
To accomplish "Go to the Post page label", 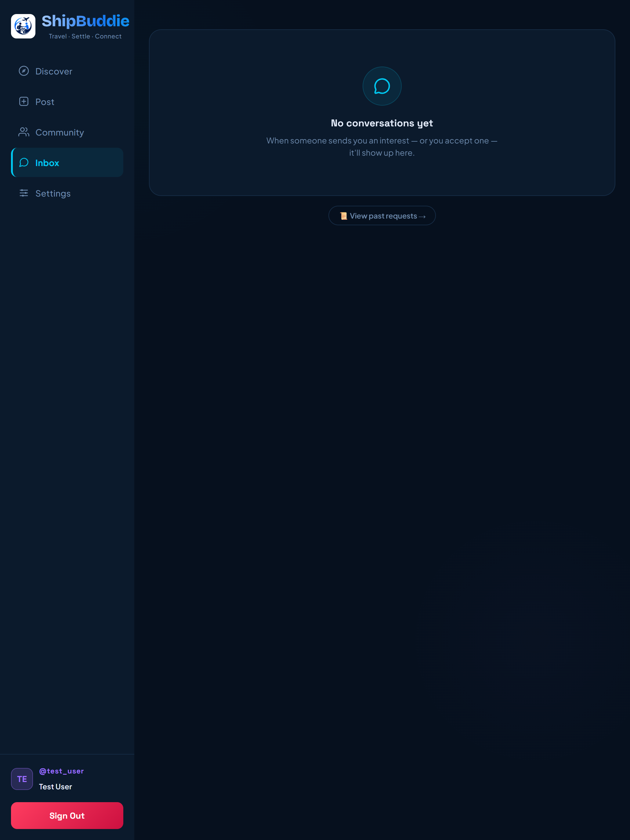I will [x=45, y=102].
